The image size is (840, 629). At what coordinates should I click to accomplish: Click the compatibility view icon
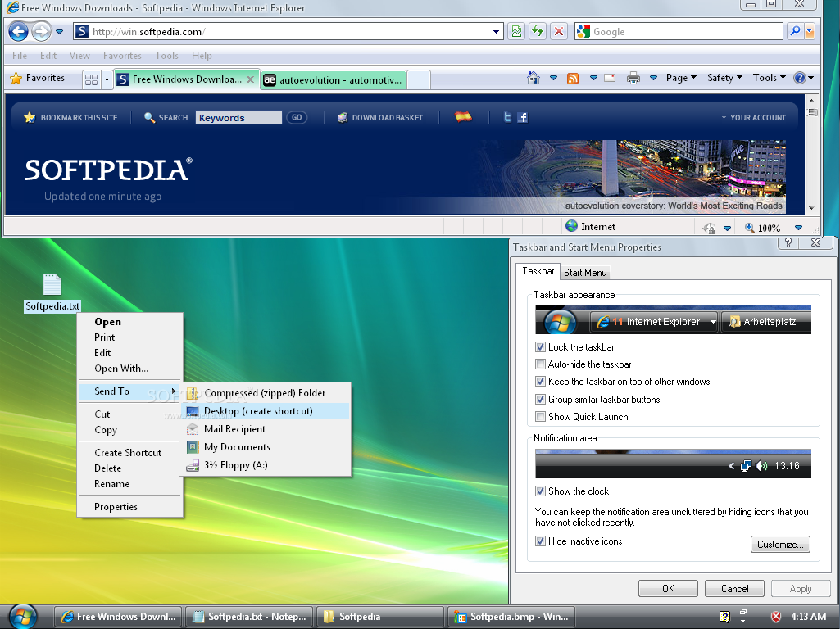516,32
